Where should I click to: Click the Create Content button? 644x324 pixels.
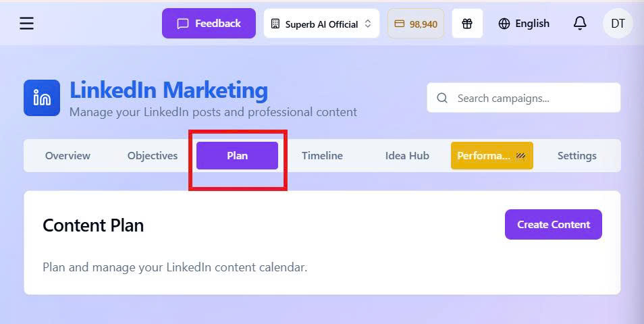tap(553, 225)
